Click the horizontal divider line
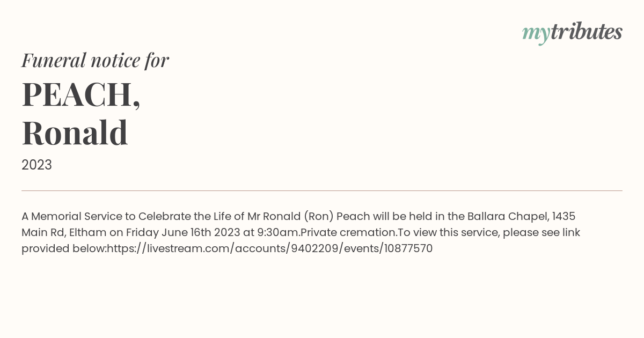The image size is (644, 338). pos(322,190)
